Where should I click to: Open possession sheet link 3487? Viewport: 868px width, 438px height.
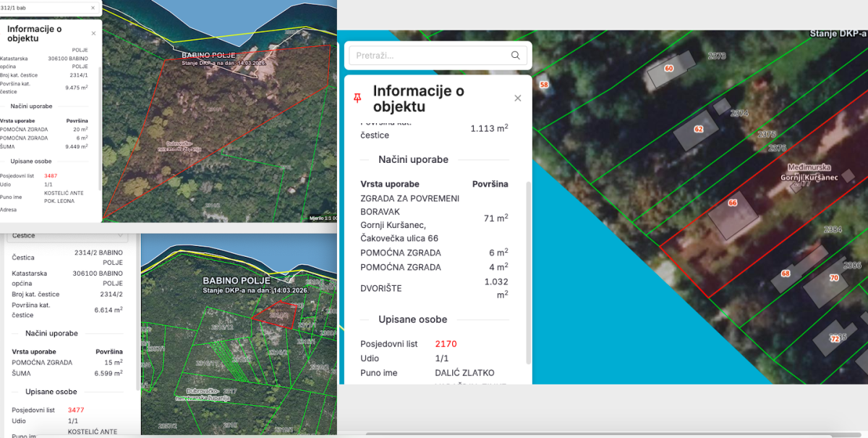(51, 176)
